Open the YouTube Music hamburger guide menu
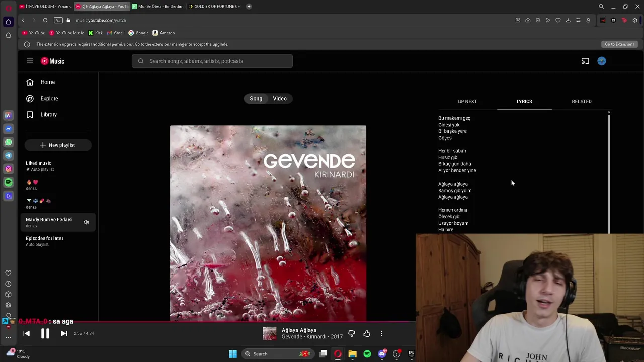This screenshot has height=362, width=644. pos(30,61)
